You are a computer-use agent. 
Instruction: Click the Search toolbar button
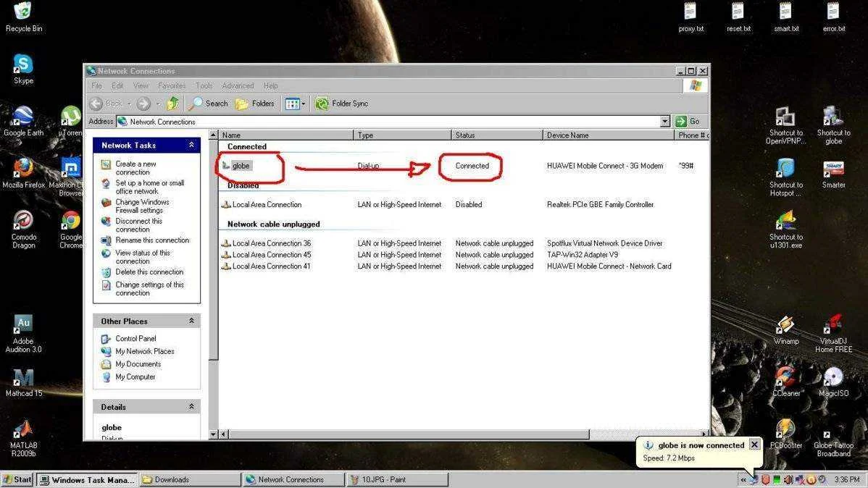[208, 104]
